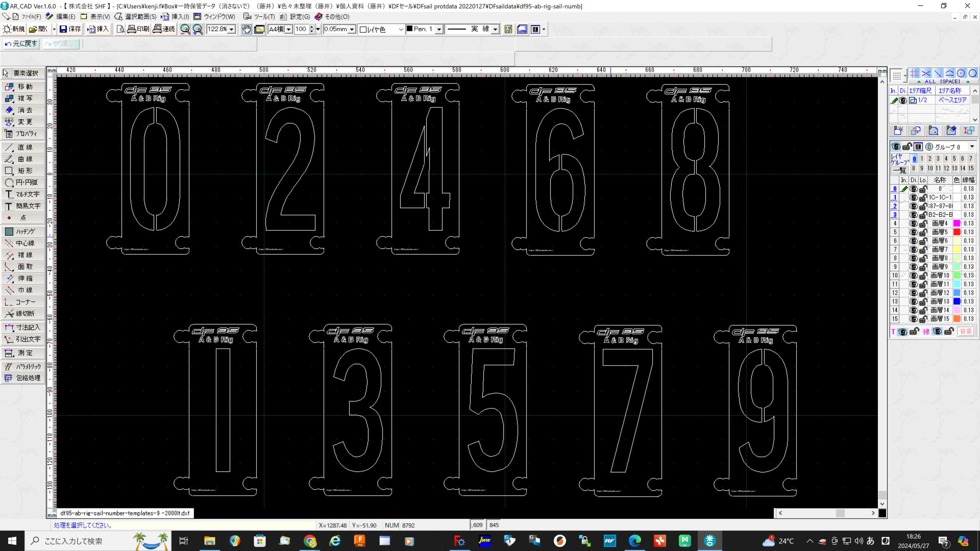Open the zoom percentage 122.8% dropdown
Viewport: 980px width, 551px height.
(232, 29)
